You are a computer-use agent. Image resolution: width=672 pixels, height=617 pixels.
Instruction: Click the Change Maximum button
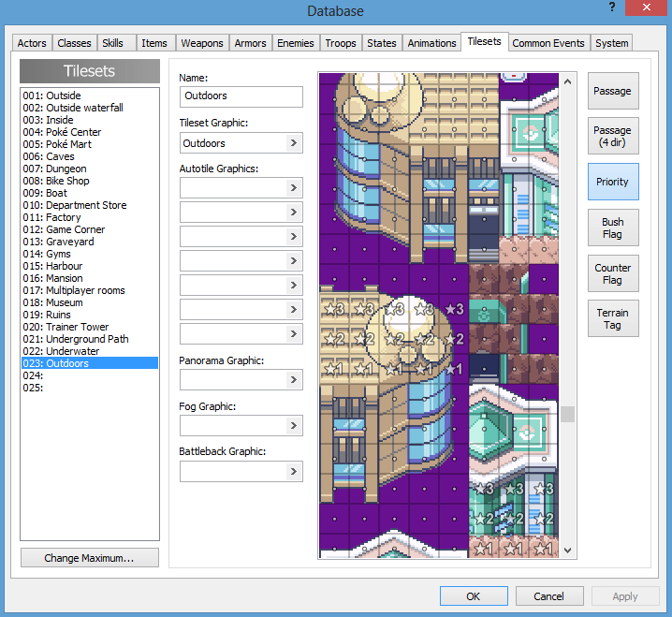coord(90,558)
